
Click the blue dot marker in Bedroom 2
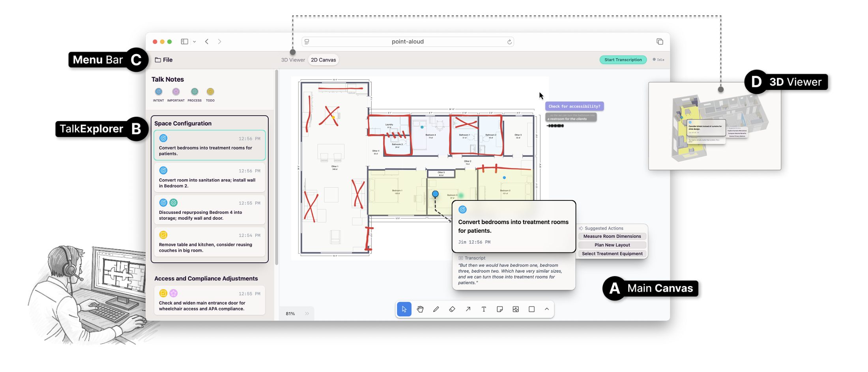coord(504,178)
